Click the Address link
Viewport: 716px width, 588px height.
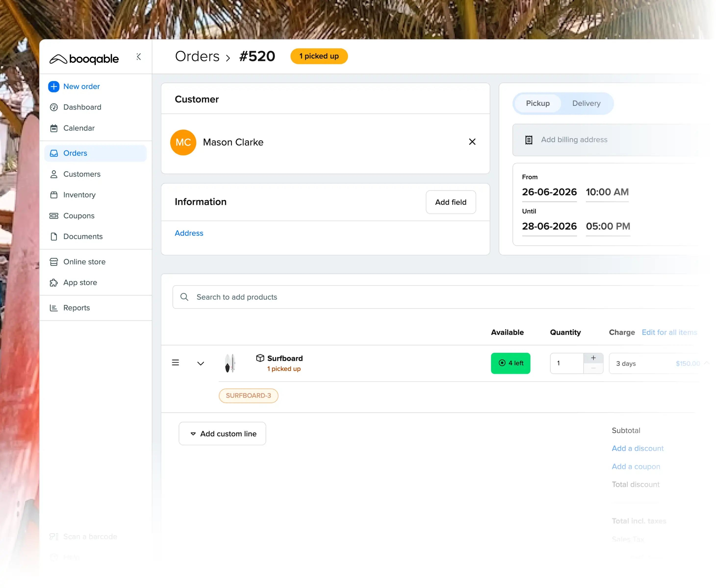pos(189,233)
